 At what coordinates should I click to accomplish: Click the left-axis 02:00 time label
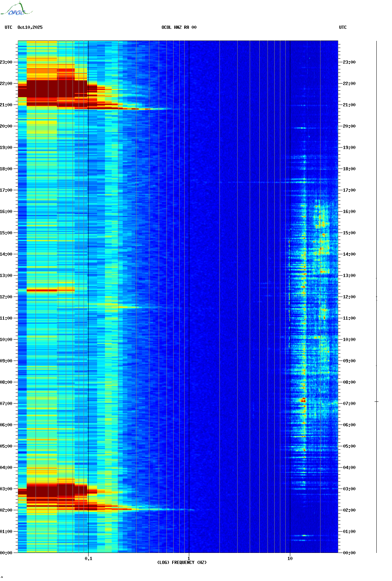pos(6,510)
